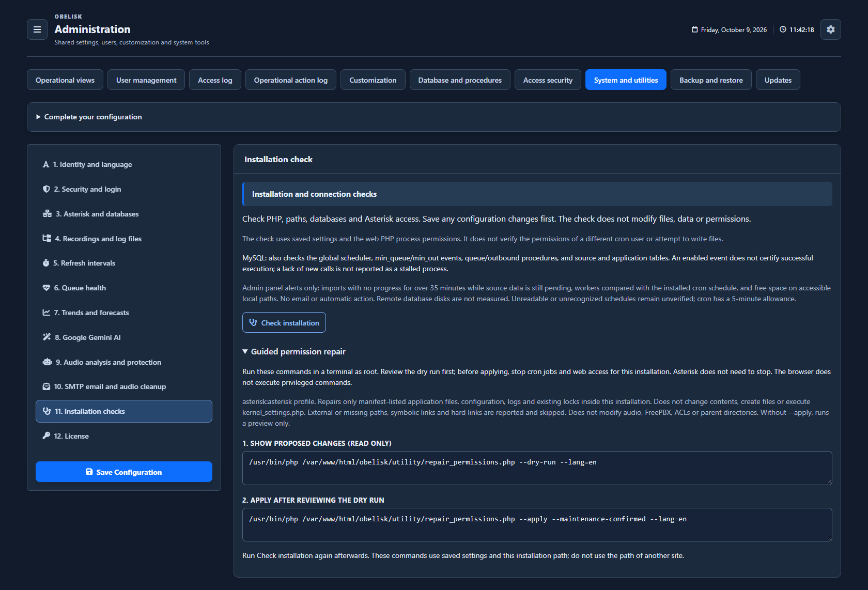Open the hamburger menu button

pyautogui.click(x=37, y=29)
